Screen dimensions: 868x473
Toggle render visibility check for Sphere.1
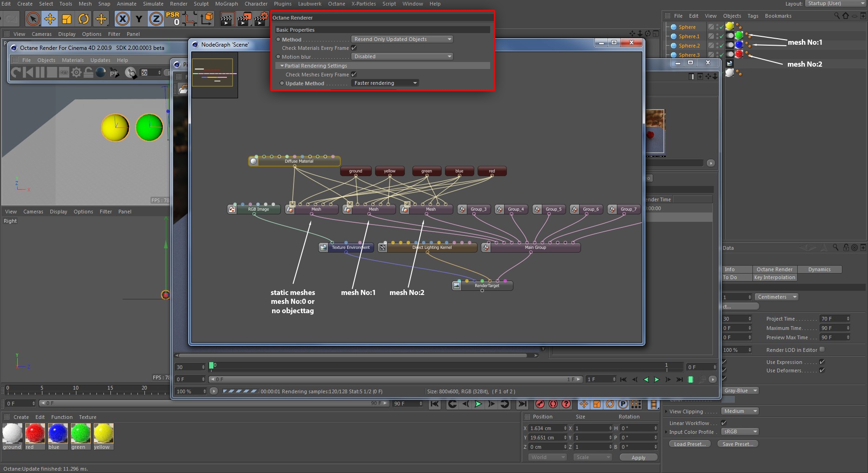[721, 37]
